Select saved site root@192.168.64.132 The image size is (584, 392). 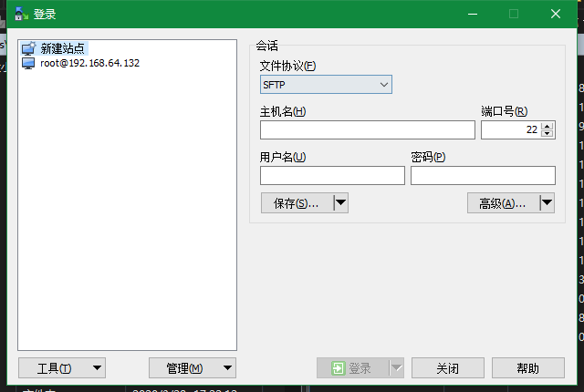pyautogui.click(x=89, y=63)
